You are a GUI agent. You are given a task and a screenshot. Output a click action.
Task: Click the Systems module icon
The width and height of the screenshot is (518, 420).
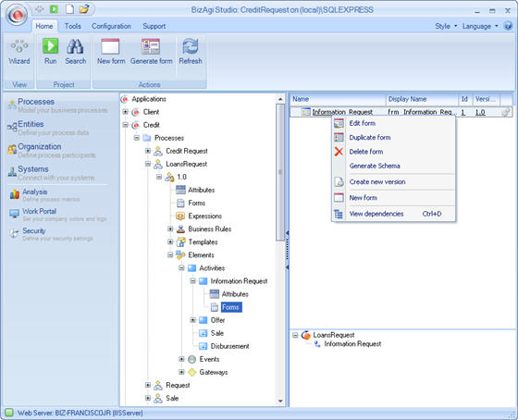tap(12, 172)
